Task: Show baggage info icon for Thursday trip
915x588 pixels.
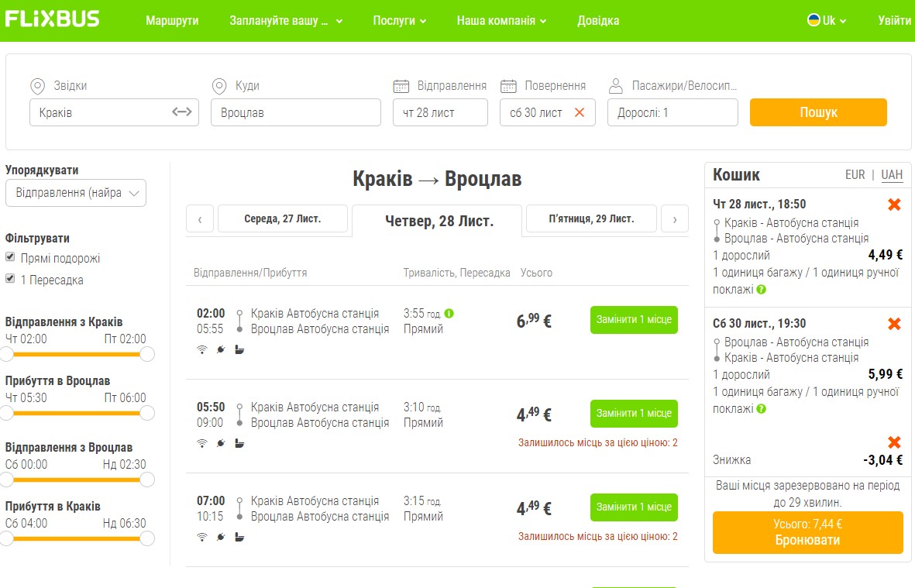Action: pyautogui.click(x=761, y=289)
